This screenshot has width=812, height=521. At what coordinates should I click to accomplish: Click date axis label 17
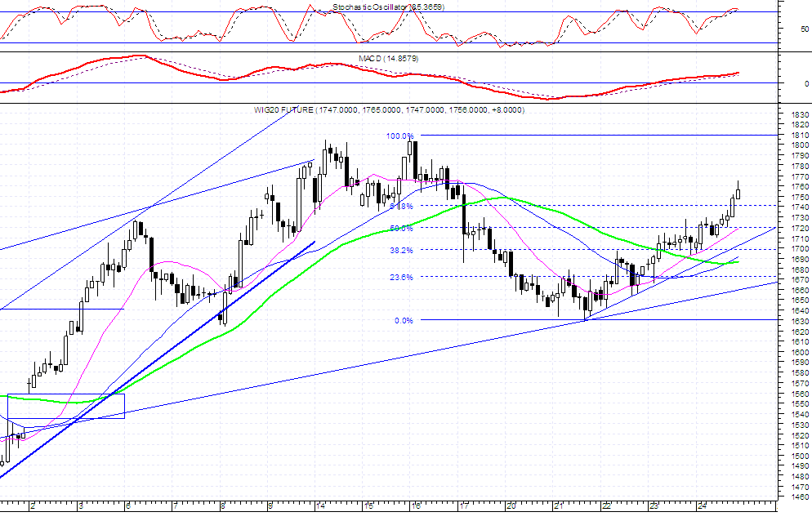point(463,506)
